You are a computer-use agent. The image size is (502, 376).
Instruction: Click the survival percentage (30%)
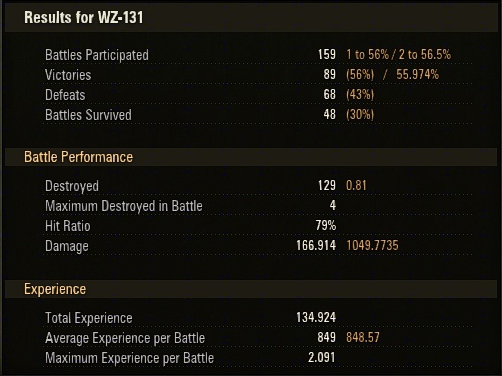pyautogui.click(x=360, y=115)
